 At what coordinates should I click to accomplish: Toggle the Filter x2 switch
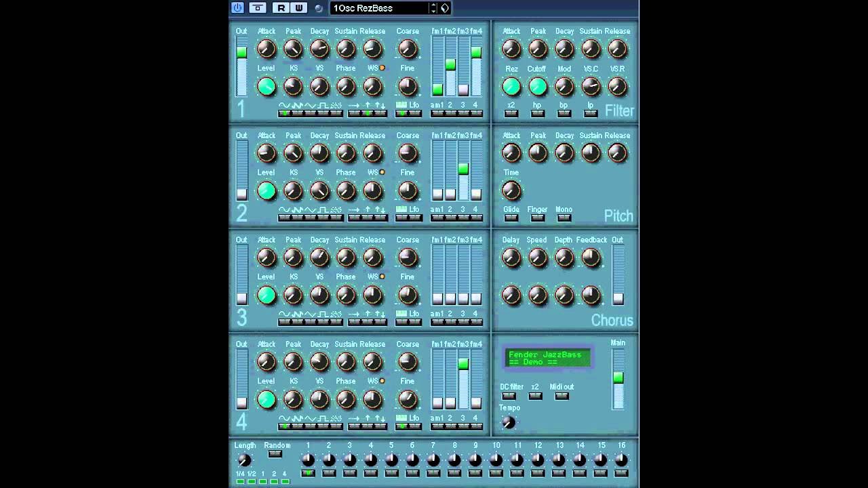(511, 113)
